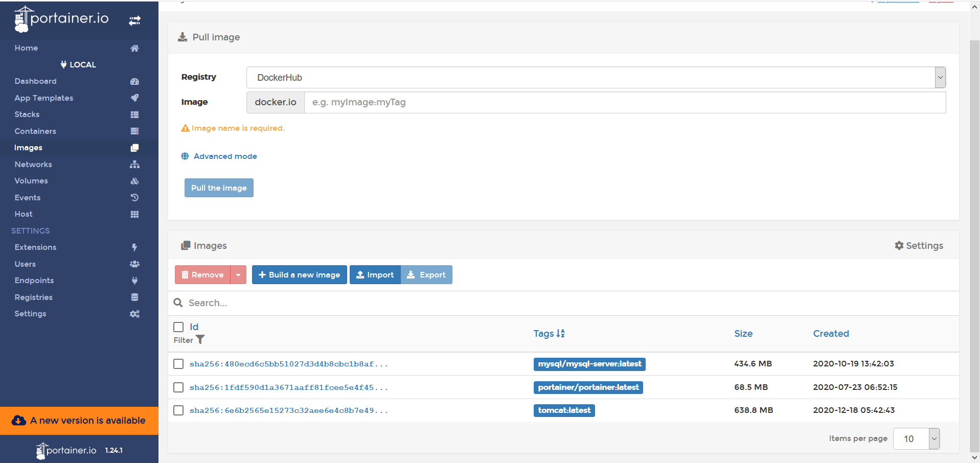The height and width of the screenshot is (463, 980).
Task: Open Containers in the sidebar
Action: [x=35, y=131]
